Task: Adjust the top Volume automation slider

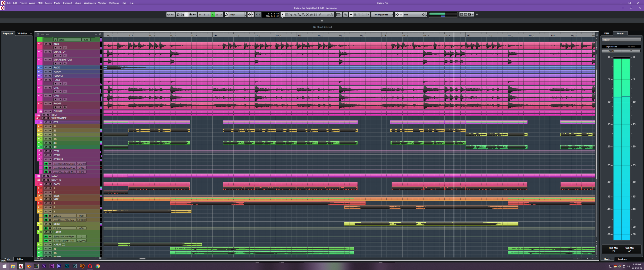Action: 69,40
